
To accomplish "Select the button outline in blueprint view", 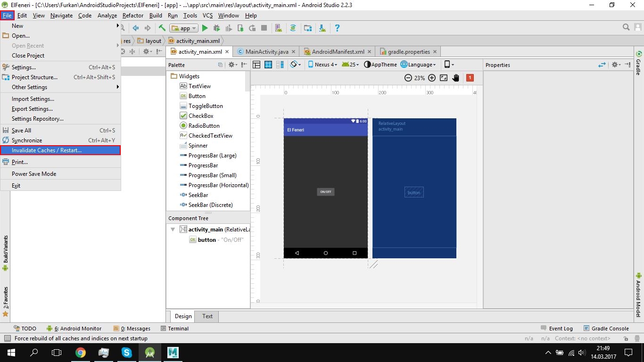I will 414,192.
